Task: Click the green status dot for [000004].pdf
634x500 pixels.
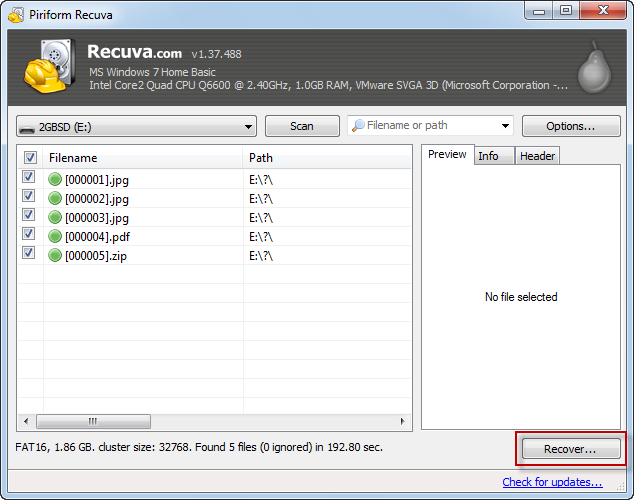Action: 55,236
